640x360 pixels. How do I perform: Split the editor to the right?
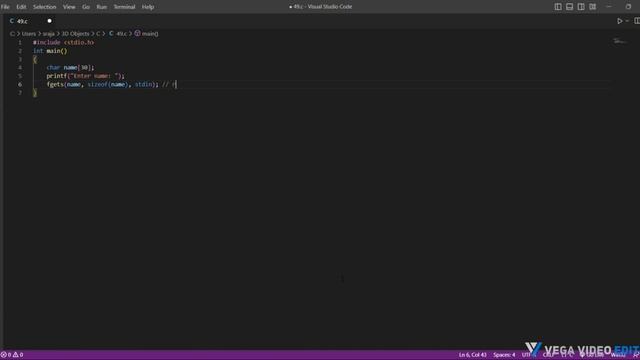click(x=636, y=21)
